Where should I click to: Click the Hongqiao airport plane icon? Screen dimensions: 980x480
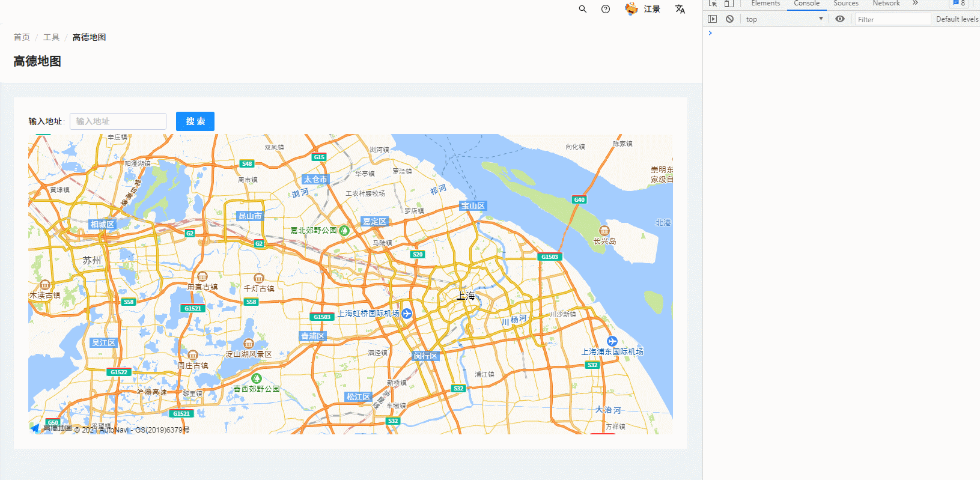click(x=407, y=314)
